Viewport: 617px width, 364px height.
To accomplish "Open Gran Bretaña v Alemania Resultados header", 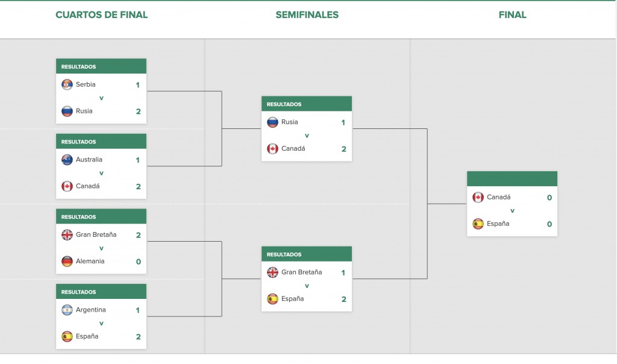I will click(101, 216).
